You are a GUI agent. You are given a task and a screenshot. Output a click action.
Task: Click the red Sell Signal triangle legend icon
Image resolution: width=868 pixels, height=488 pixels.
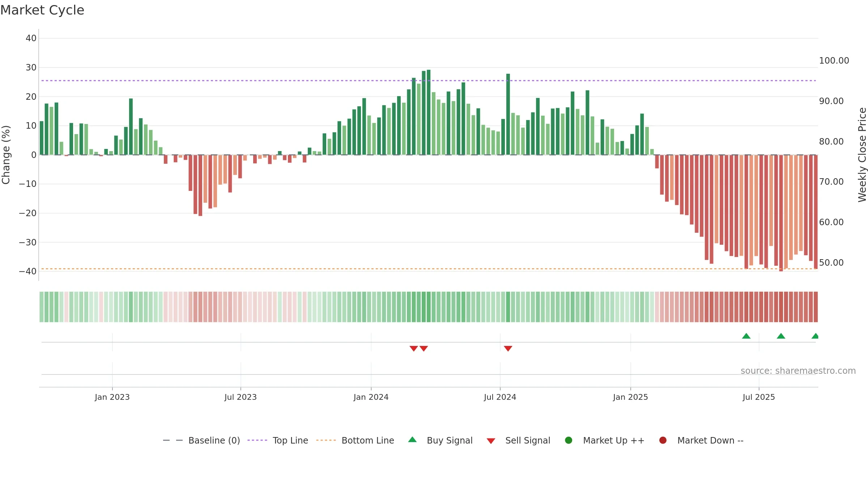coord(491,441)
